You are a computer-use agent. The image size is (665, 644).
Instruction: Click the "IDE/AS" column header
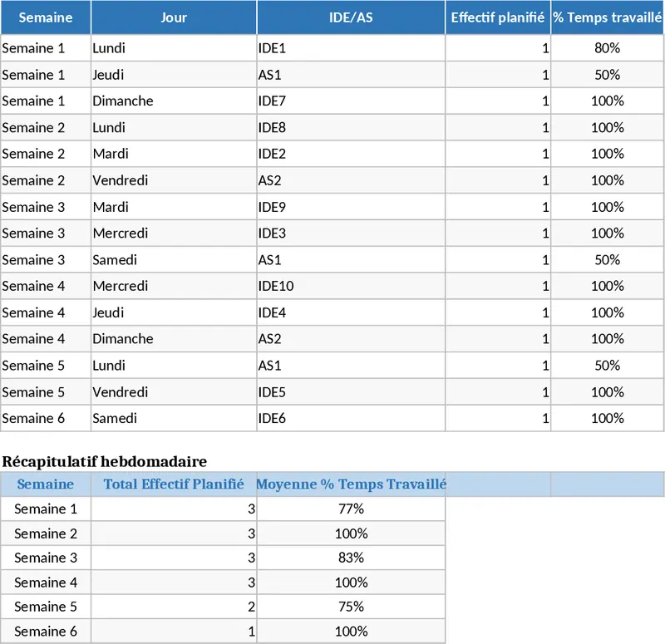coord(351,17)
